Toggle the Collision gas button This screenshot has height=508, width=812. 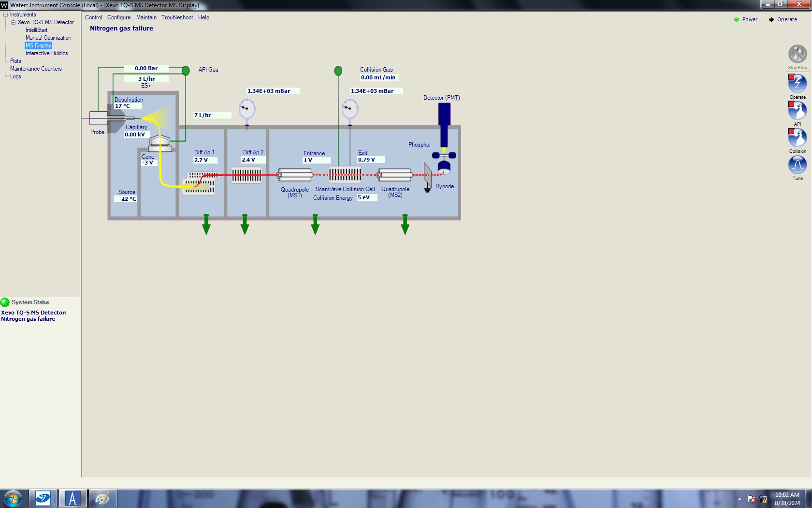[797, 137]
